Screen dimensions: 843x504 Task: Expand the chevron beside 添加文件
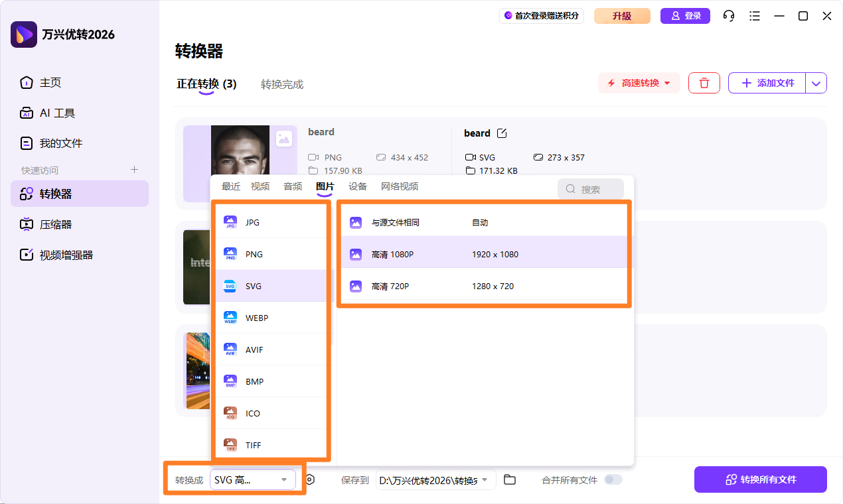click(816, 82)
